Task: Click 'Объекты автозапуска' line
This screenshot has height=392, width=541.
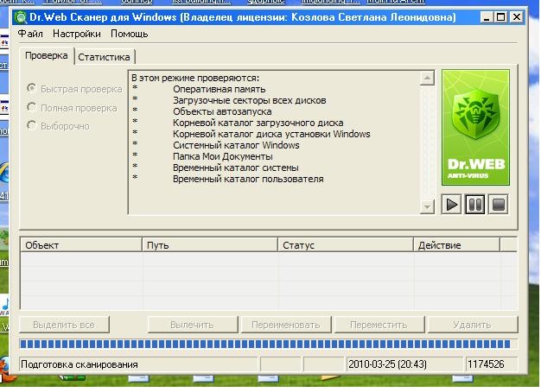Action: pos(222,111)
